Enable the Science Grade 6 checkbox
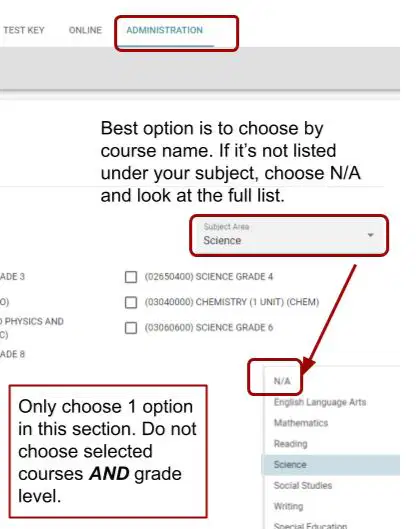This screenshot has height=529, width=416. [131, 328]
